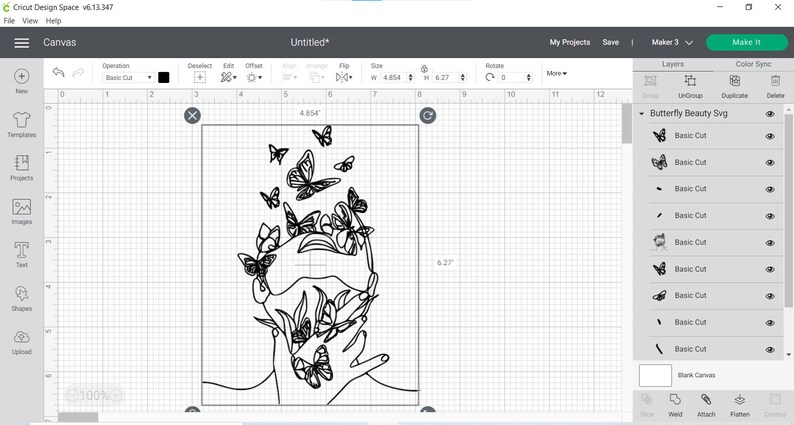Click the height input field
Screen dimensions: 794x425
[446, 78]
